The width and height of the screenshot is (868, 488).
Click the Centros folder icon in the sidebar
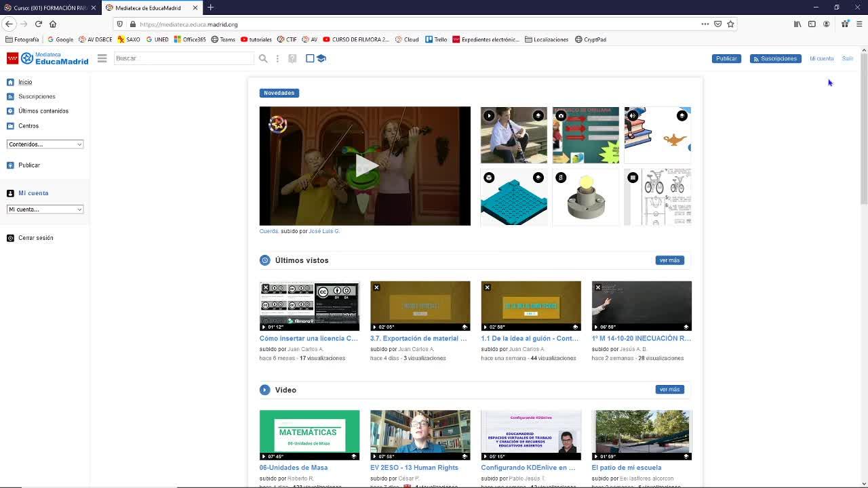pos(10,126)
